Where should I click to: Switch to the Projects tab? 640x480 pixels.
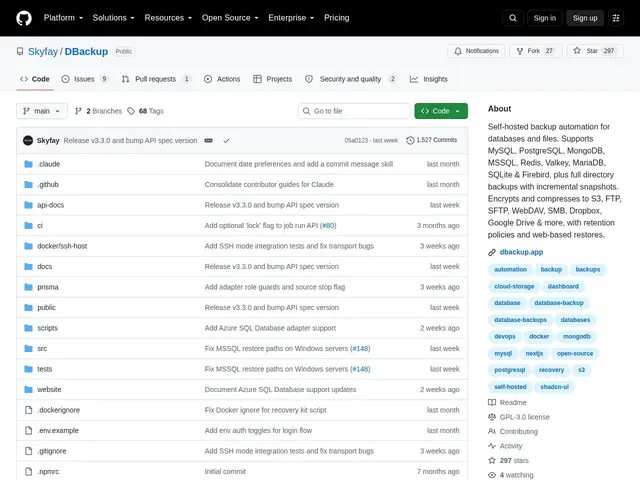[272, 79]
